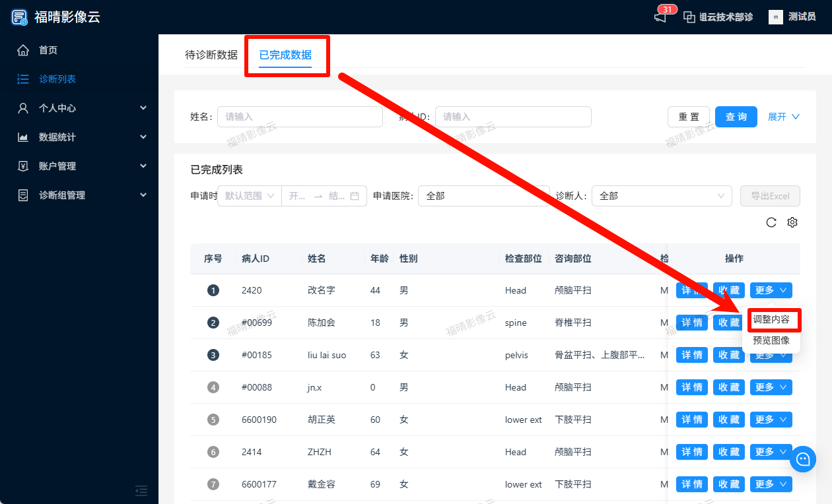Click the 福晴影像云 logo icon
This screenshot has width=832, height=504.
20,17
